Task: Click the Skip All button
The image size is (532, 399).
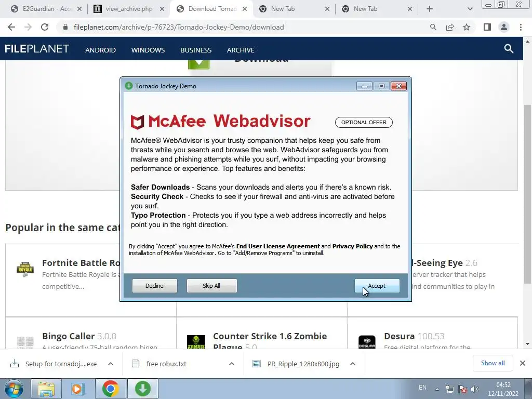Action: (x=211, y=286)
